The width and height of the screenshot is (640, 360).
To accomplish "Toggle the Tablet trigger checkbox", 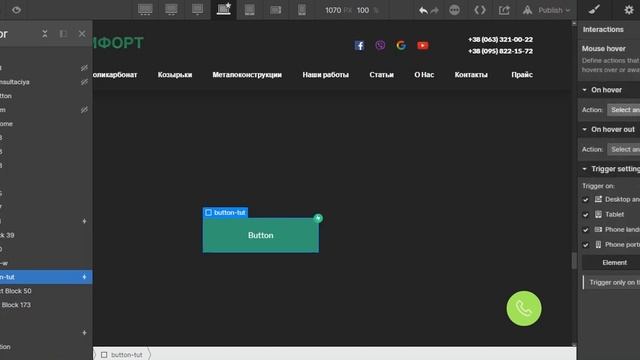I will [x=586, y=215].
